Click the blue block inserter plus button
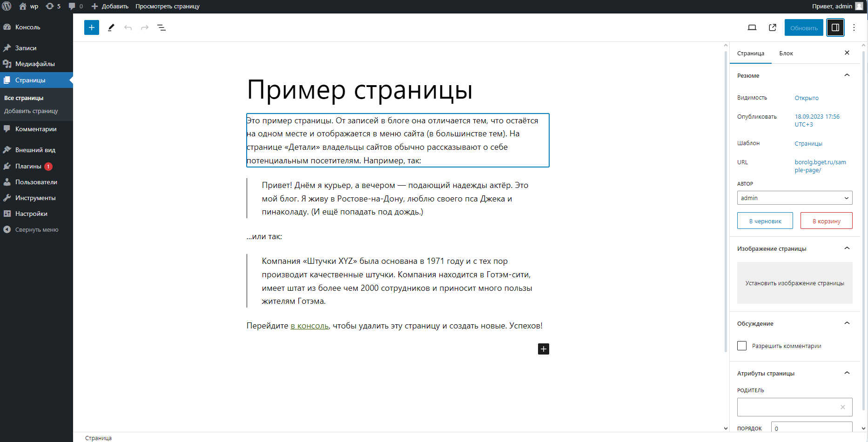 tap(92, 27)
